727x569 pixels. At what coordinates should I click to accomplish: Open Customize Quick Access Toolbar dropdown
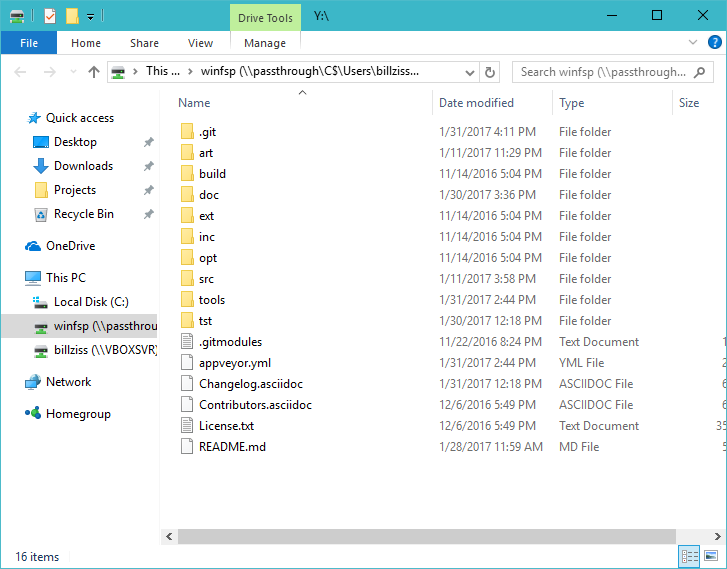[91, 16]
